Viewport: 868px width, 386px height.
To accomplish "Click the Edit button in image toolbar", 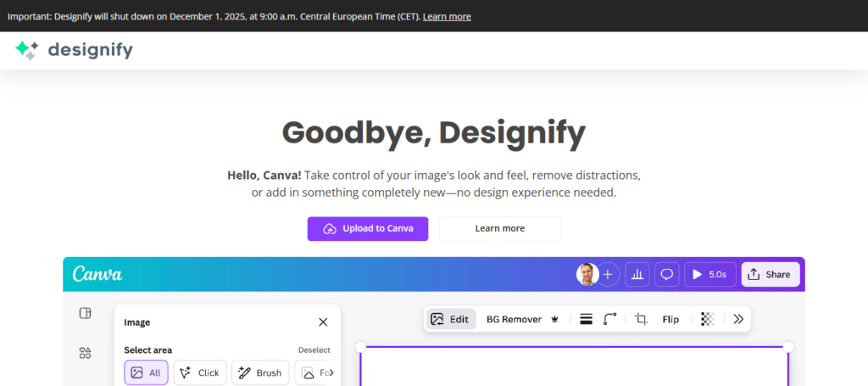I will [451, 319].
